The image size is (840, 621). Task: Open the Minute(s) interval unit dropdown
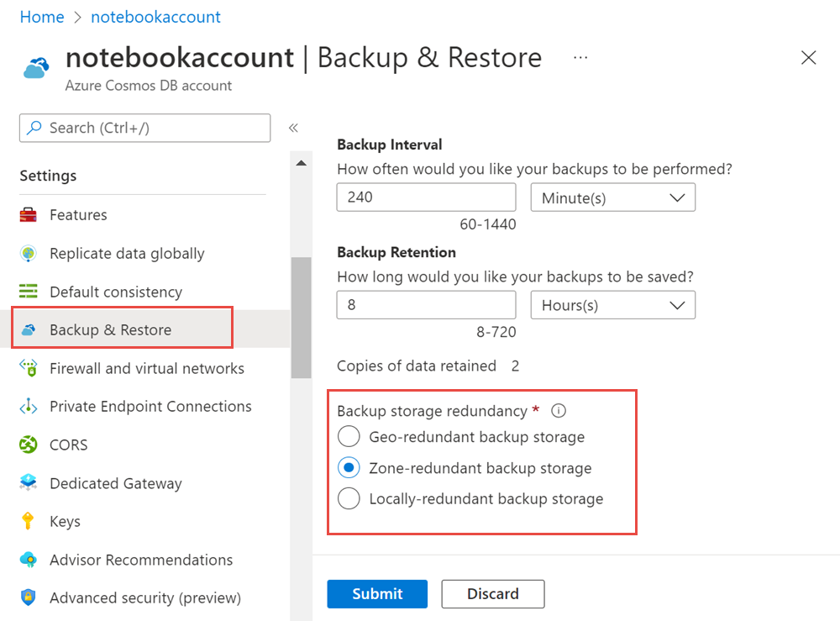pyautogui.click(x=612, y=198)
